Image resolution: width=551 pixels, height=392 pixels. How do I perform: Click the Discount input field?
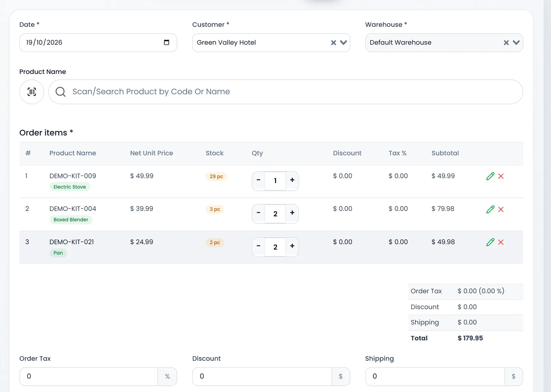tap(262, 377)
